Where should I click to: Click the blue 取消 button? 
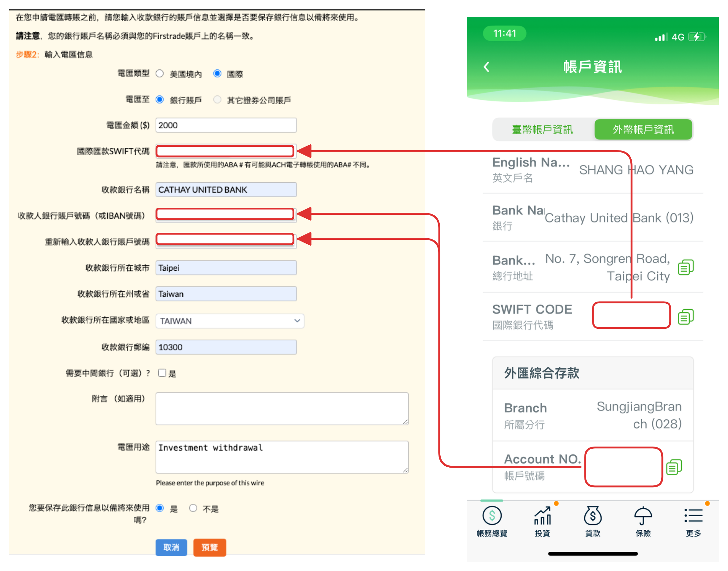[171, 547]
